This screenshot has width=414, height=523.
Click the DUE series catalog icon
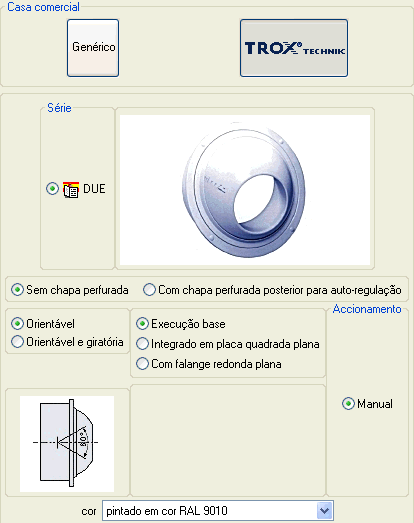[71, 189]
